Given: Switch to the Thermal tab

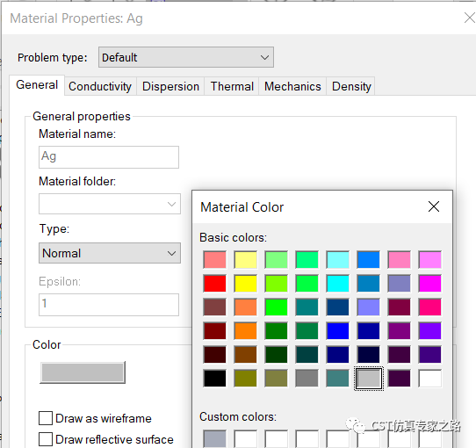Looking at the screenshot, I should click(232, 87).
